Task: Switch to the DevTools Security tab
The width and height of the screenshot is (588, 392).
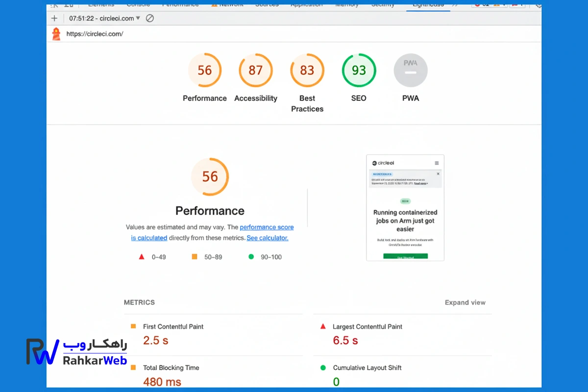Action: [x=383, y=4]
